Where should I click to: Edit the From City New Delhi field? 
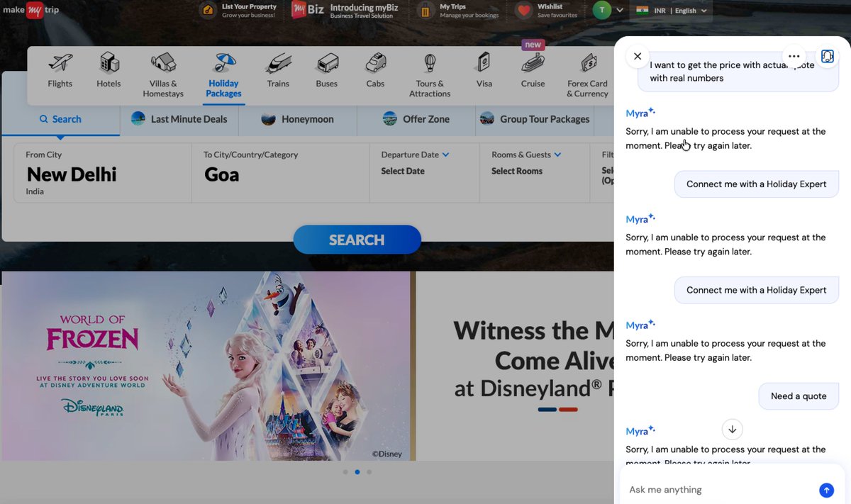coord(103,173)
